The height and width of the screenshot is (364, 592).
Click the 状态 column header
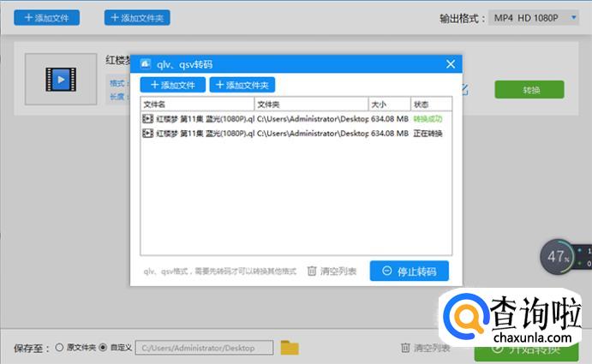point(431,104)
